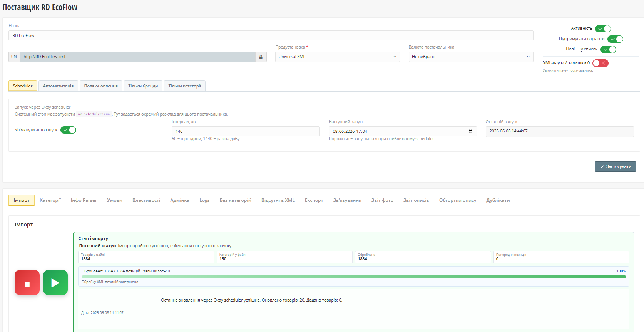This screenshot has height=332, width=644.
Task: Click the Останнє оновлення через Okay scheduler message
Action: (x=251, y=300)
